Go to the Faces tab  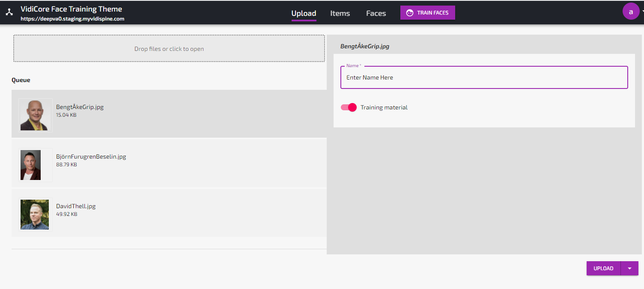(x=376, y=13)
